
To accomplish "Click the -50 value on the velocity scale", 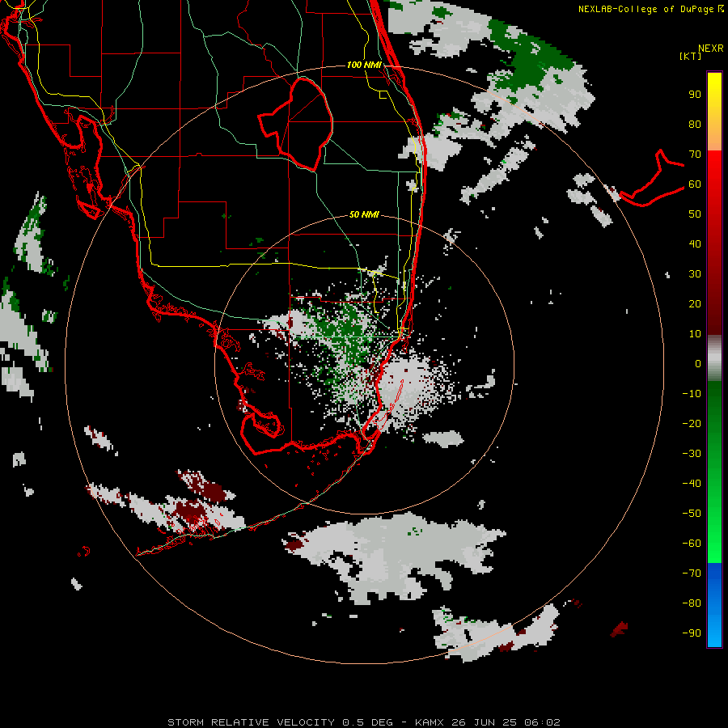I will [692, 514].
